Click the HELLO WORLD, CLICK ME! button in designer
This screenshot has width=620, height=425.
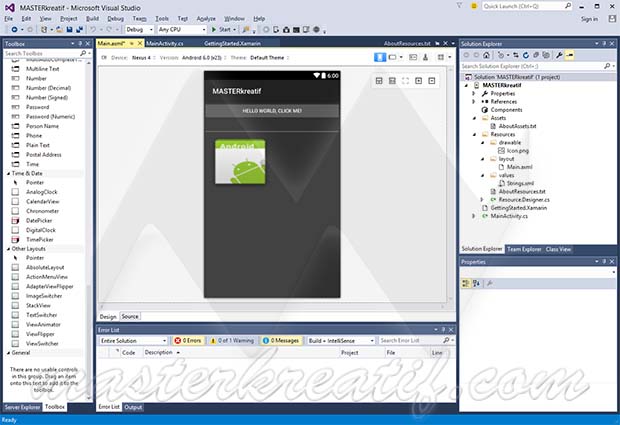tap(272, 111)
